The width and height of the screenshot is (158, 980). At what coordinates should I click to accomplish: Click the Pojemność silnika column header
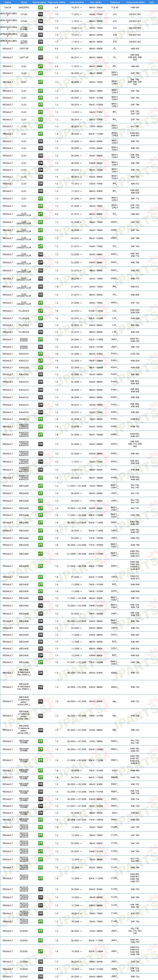pos(57,2)
